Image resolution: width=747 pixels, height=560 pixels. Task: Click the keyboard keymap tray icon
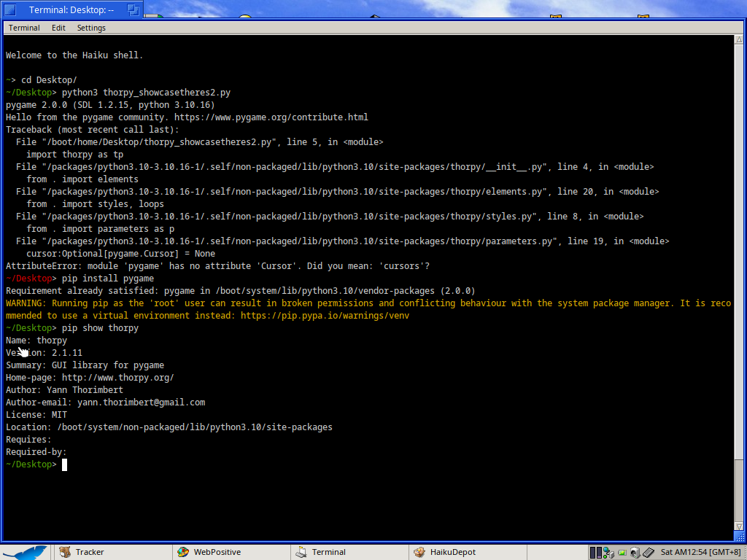648,553
